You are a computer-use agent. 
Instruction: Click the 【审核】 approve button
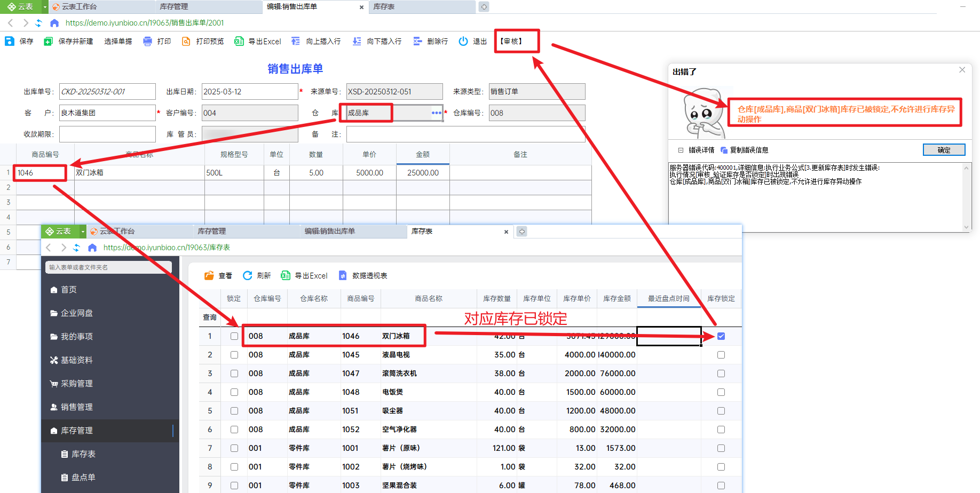click(x=511, y=41)
